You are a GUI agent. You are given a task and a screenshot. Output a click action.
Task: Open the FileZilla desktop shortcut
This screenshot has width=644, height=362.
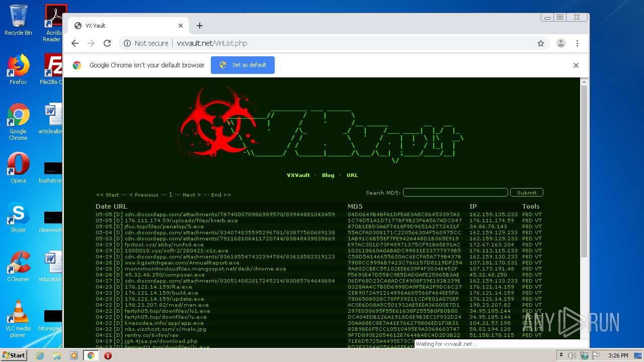coord(52,69)
